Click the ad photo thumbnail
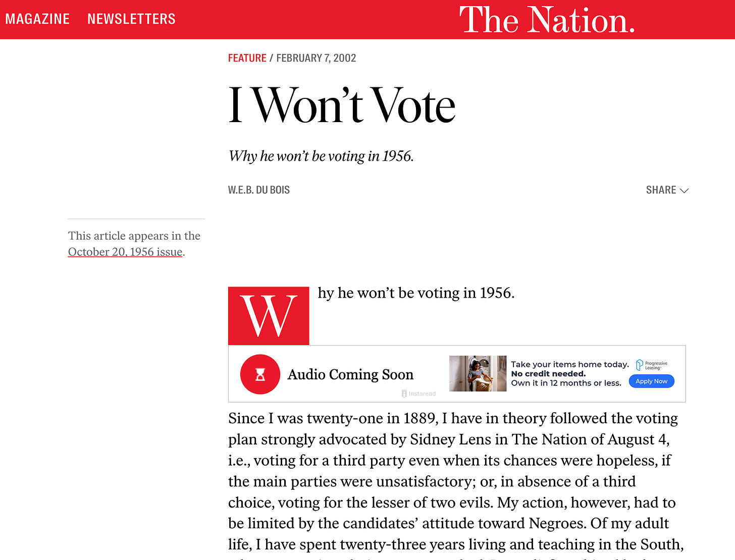The image size is (735, 560). 478,374
